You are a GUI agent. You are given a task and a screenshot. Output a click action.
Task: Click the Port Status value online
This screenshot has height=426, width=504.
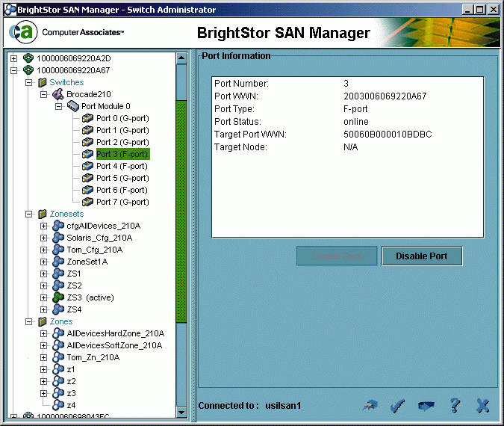pos(356,122)
